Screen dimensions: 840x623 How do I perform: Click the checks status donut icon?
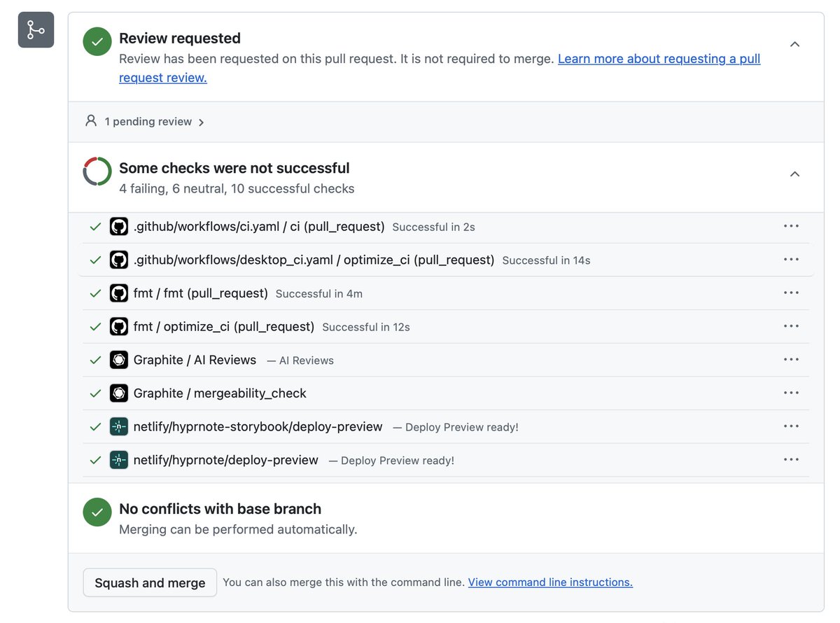click(97, 171)
